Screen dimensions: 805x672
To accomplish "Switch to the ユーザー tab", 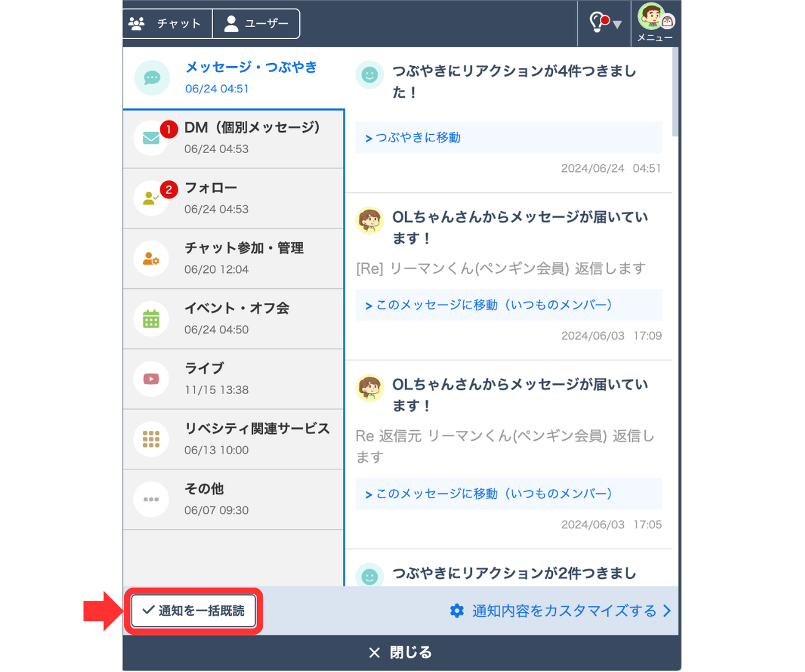I will tap(256, 24).
